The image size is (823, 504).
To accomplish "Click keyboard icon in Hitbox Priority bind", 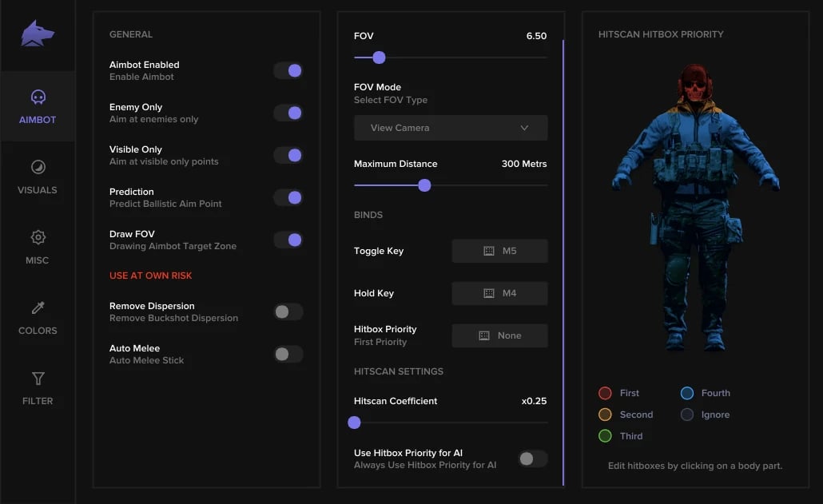I will click(x=484, y=335).
